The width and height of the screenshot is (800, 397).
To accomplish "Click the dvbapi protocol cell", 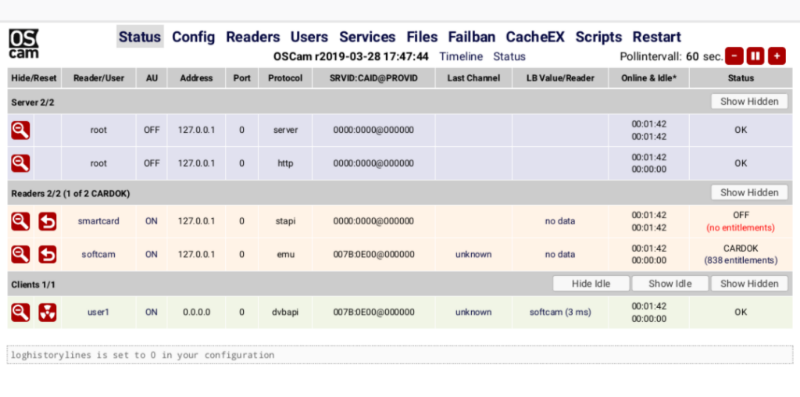I will coord(285,312).
